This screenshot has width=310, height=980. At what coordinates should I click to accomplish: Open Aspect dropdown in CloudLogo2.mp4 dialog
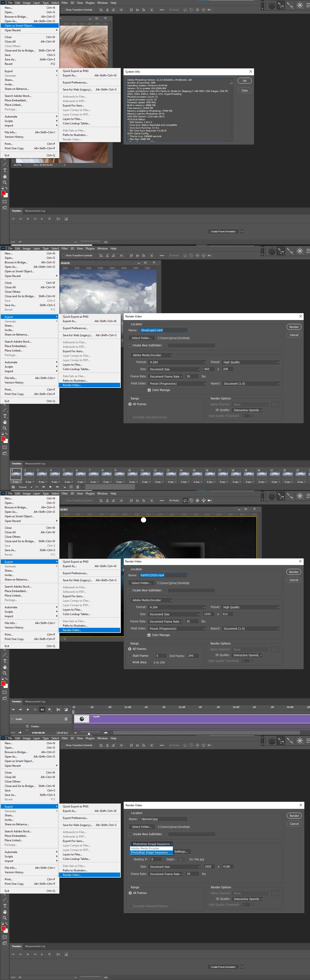pyautogui.click(x=251, y=383)
